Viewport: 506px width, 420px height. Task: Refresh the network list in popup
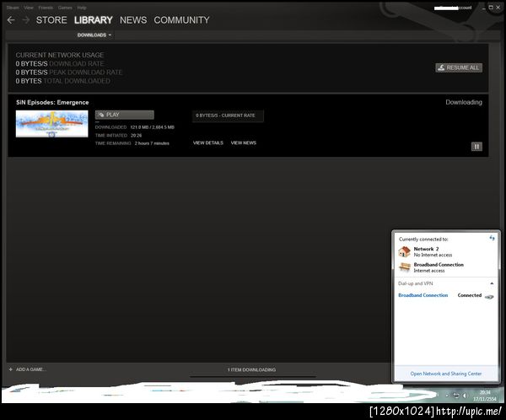point(492,238)
